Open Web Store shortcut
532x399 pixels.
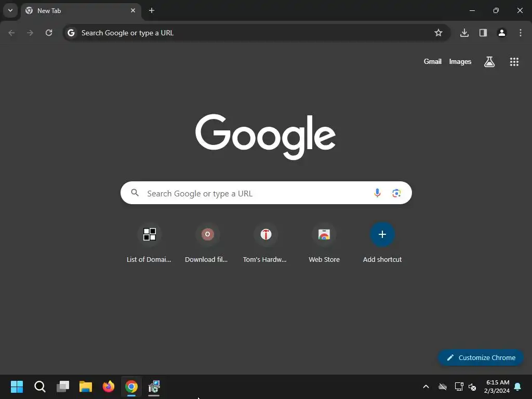tap(324, 243)
